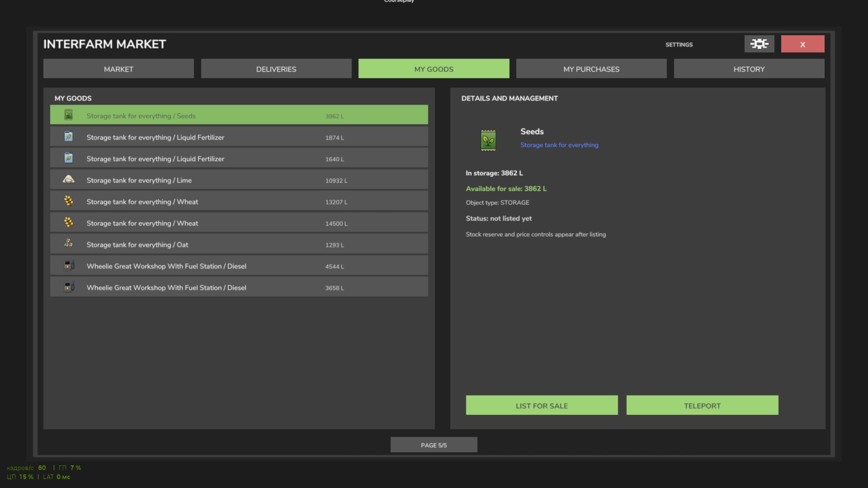The width and height of the screenshot is (868, 488).
Task: Click the Wheat icon in the 13207 L row
Action: (68, 201)
